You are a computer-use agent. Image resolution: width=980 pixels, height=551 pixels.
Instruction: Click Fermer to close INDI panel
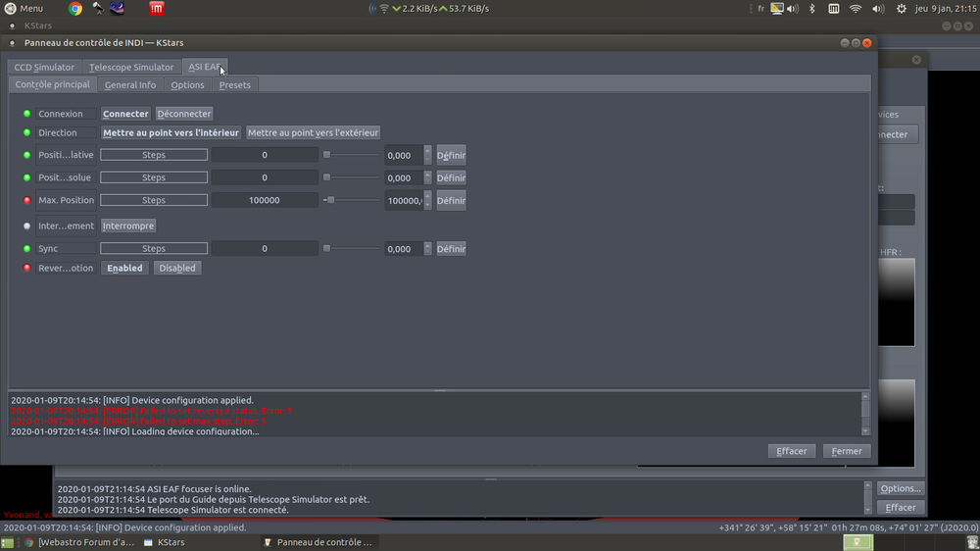point(847,451)
